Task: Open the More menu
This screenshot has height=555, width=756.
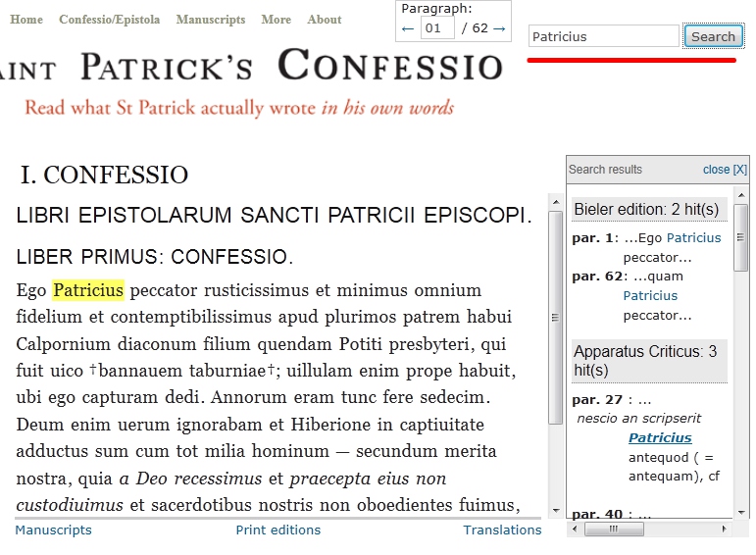Action: click(277, 20)
